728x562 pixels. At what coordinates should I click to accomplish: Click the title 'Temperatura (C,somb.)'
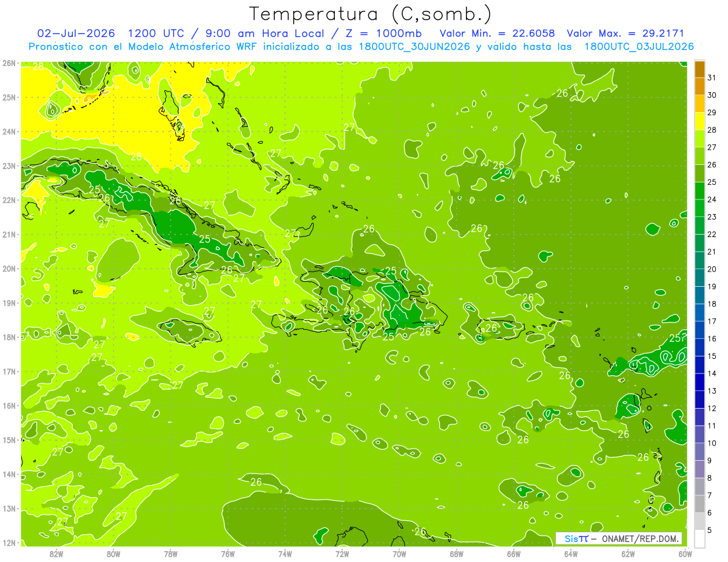370,15
